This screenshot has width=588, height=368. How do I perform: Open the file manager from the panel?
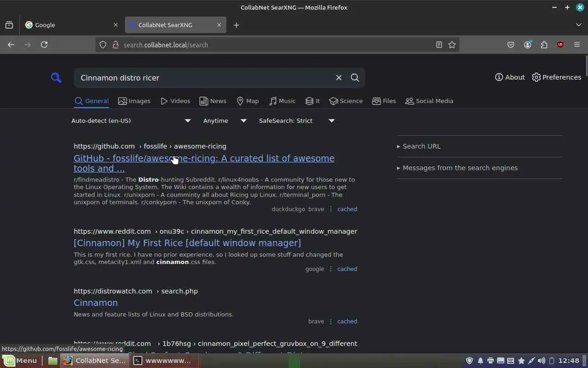tap(53, 361)
